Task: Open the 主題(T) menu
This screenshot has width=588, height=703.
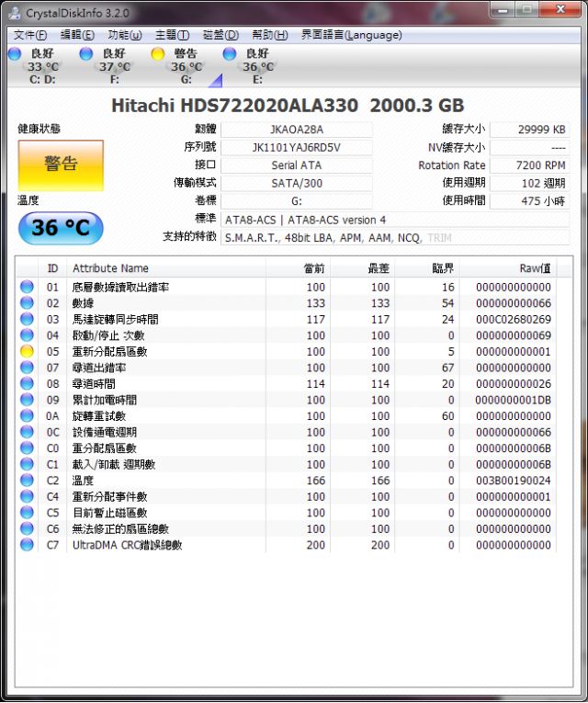Action: pyautogui.click(x=172, y=35)
